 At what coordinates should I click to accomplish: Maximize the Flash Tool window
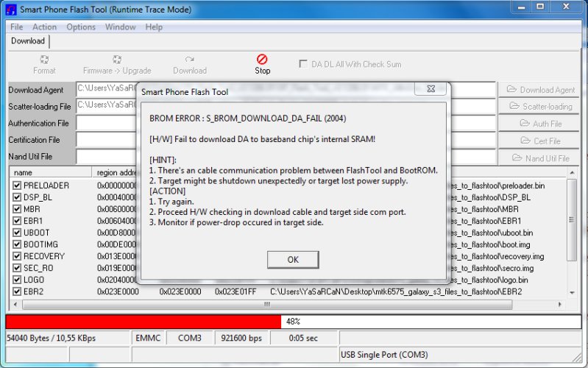click(x=540, y=7)
